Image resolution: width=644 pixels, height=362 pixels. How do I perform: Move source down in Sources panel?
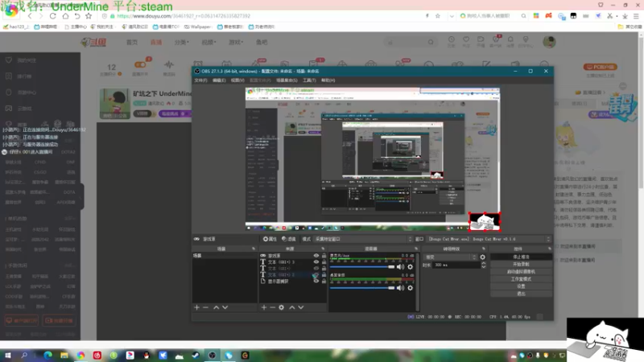(x=301, y=307)
